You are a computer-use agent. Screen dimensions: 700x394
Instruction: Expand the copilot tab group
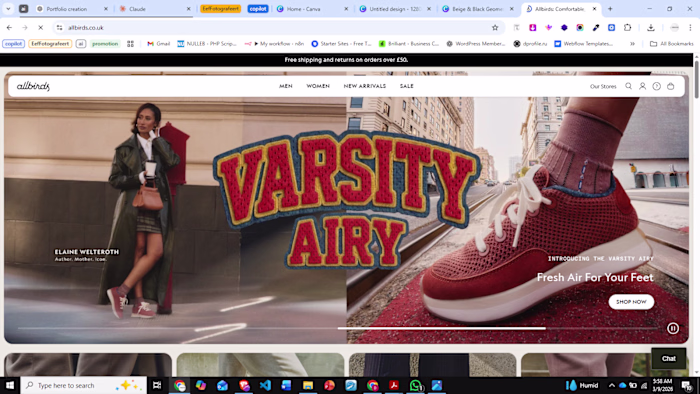tap(258, 8)
